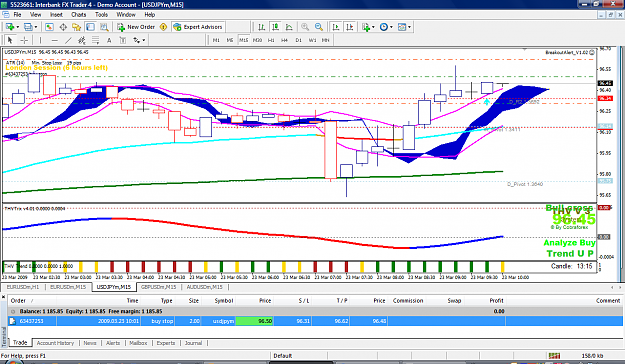This screenshot has width=625, height=364.
Task: Open the Tools menu
Action: [x=101, y=15]
